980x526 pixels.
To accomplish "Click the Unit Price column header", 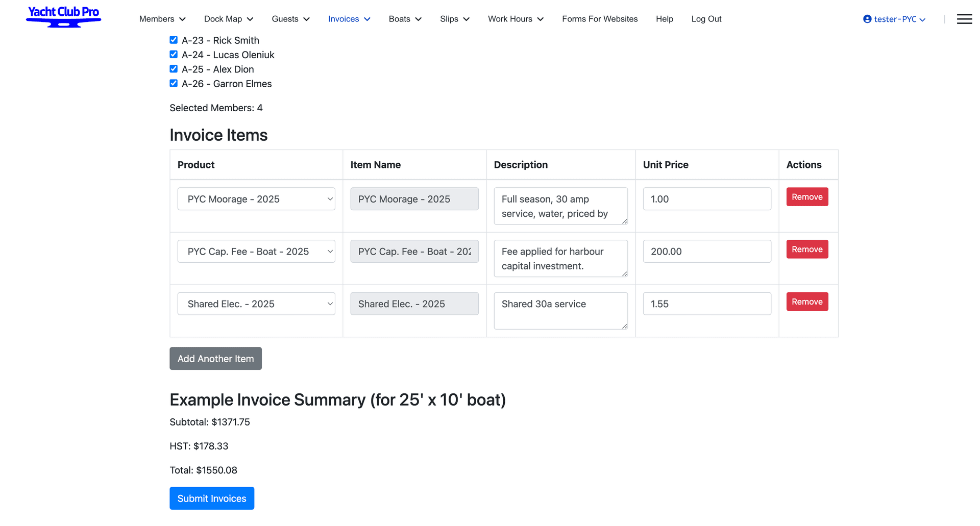I will (x=666, y=165).
